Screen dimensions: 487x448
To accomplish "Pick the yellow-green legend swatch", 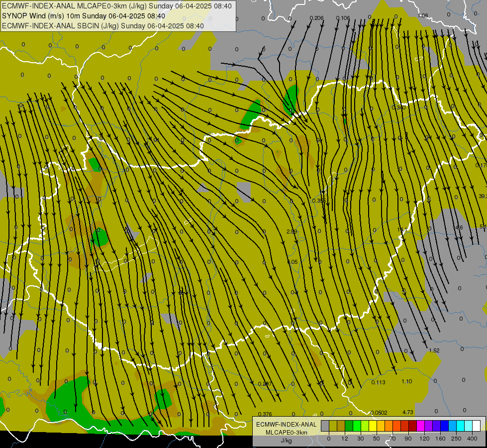I will 365,426.
